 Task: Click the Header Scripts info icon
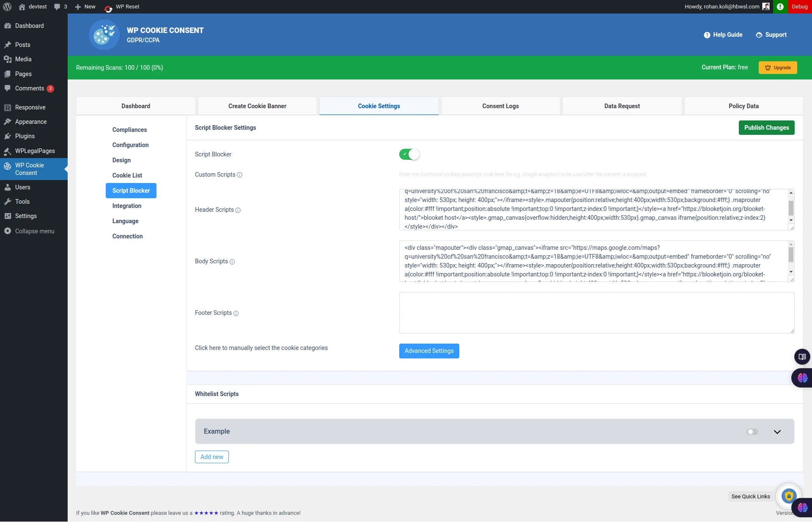coord(238,210)
